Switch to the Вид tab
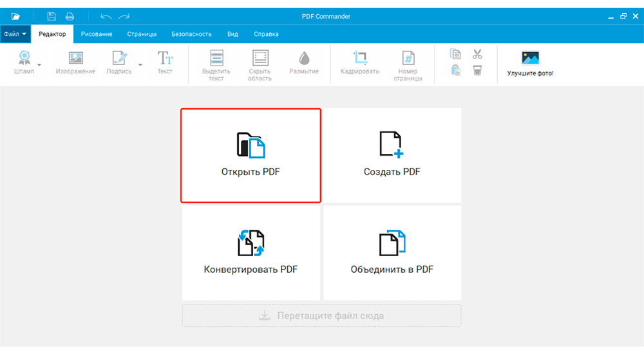The width and height of the screenshot is (644, 354). pyautogui.click(x=232, y=34)
